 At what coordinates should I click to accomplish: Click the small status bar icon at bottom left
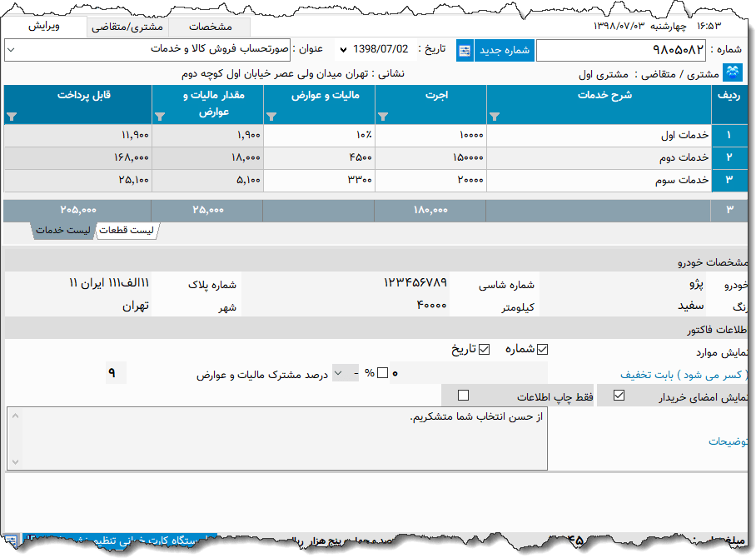13,540
